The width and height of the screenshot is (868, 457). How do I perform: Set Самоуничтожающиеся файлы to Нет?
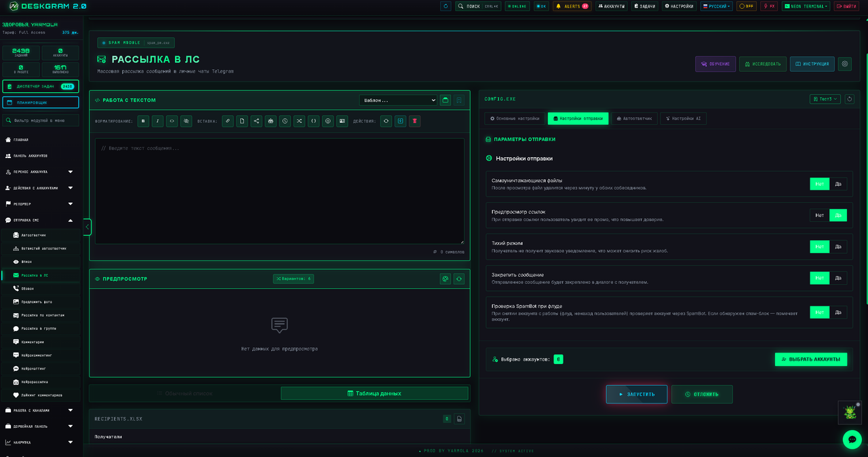(820, 184)
